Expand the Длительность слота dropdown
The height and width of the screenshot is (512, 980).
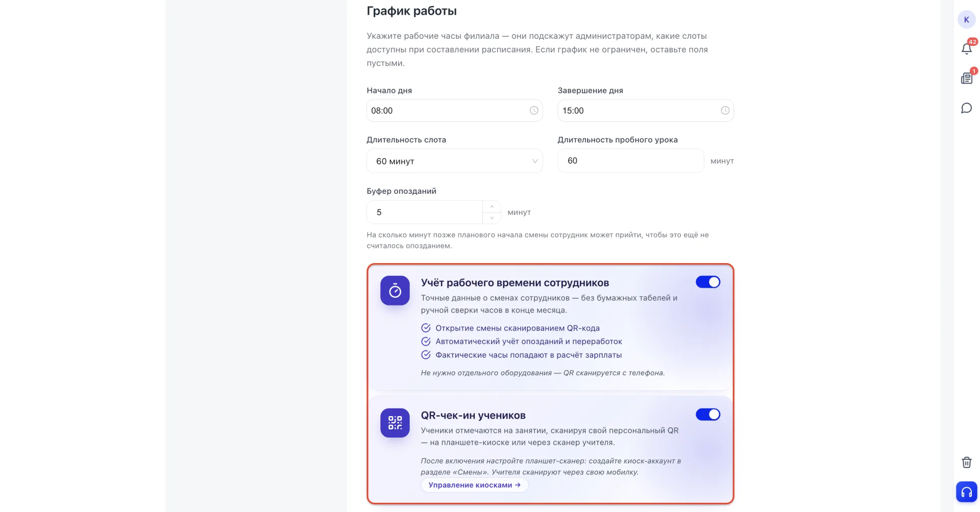click(454, 161)
